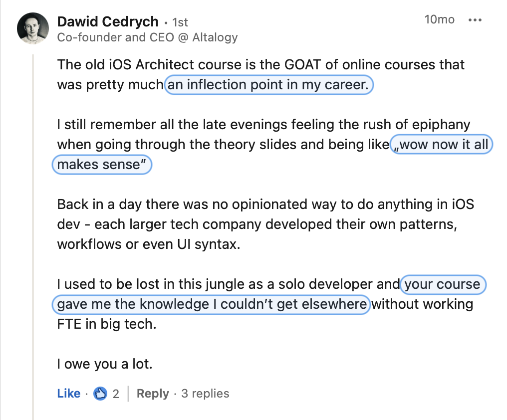Click the "I owe you a lot." sentence
The image size is (507, 420).
tap(105, 364)
